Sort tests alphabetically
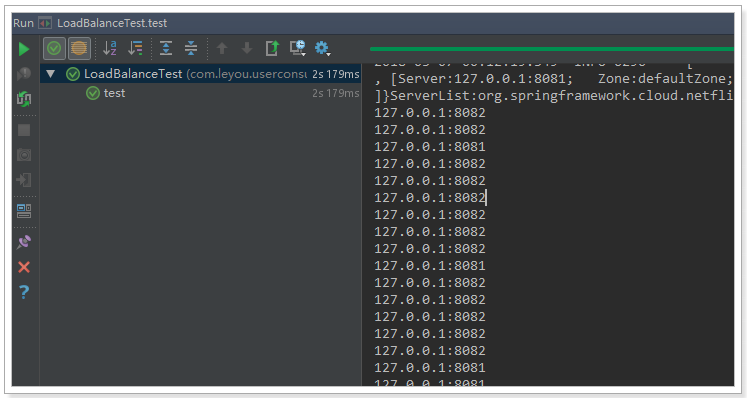Image resolution: width=749 pixels, height=398 pixels. 110,48
